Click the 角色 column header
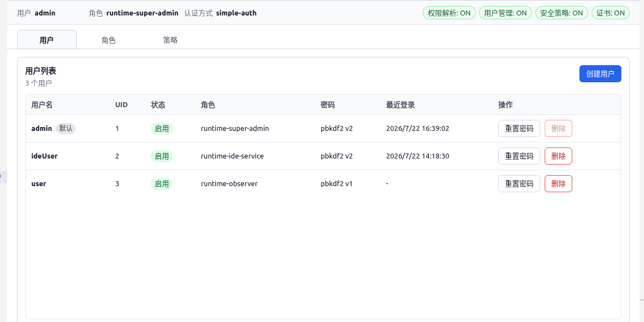The image size is (644, 322). (208, 105)
